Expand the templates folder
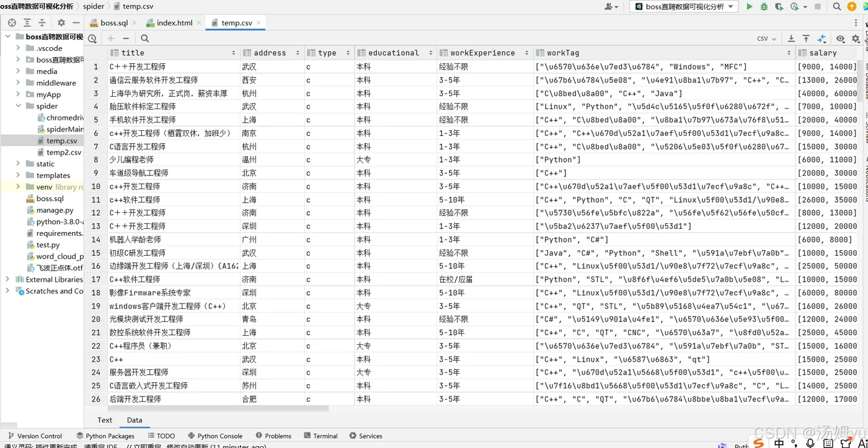This screenshot has width=868, height=448. coord(18,176)
